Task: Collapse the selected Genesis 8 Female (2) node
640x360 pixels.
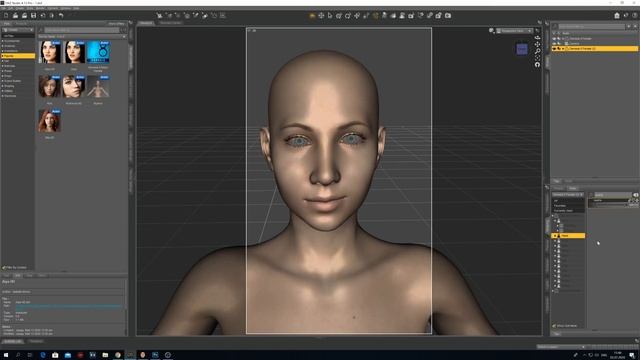Action: [x=563, y=49]
